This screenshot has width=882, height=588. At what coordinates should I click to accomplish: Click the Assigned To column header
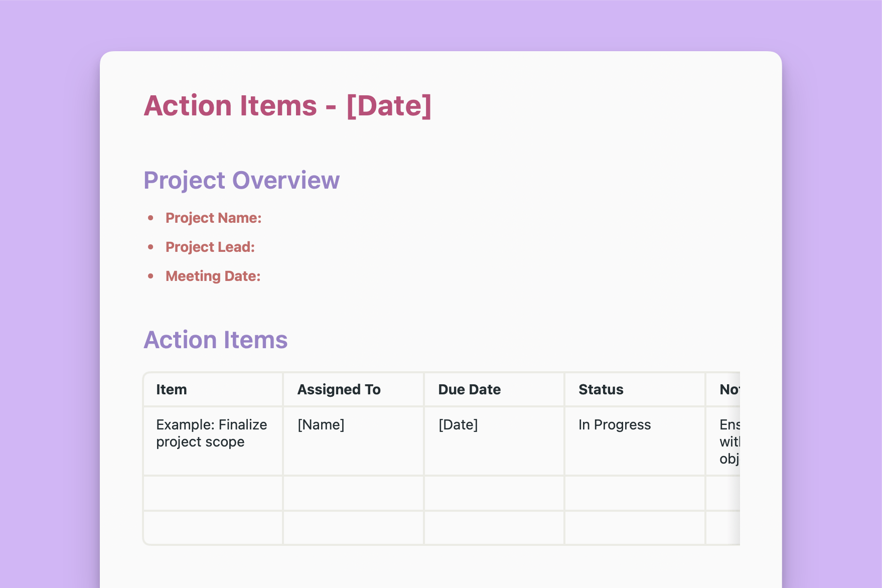click(339, 389)
